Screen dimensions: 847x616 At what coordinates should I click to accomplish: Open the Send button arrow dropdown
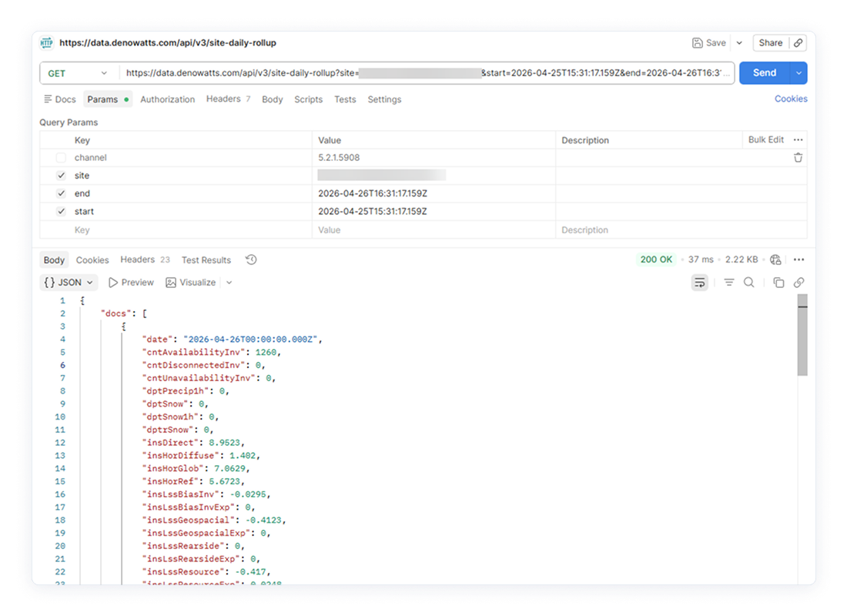pyautogui.click(x=798, y=73)
